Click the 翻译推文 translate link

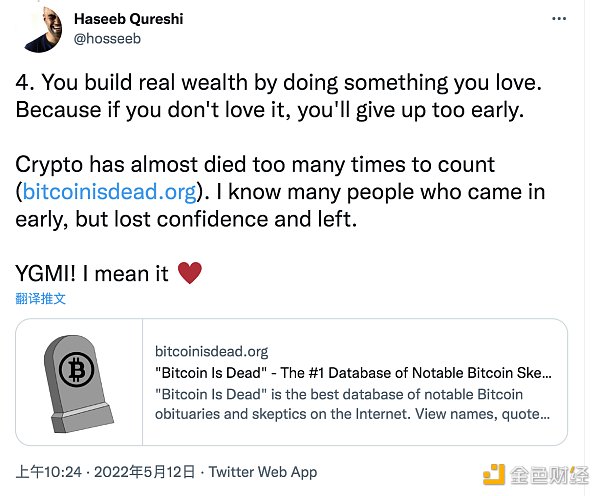pos(41,298)
